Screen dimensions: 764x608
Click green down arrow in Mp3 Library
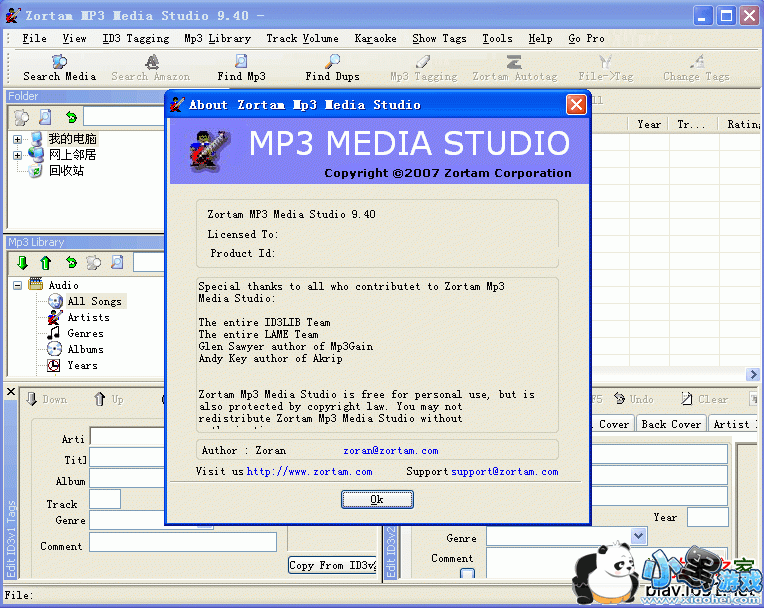click(x=22, y=263)
